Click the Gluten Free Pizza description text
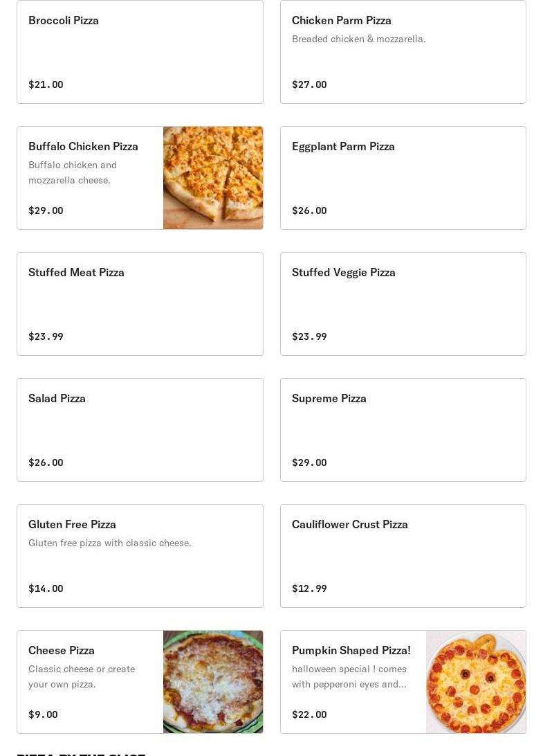This screenshot has height=756, width=543. 109,543
